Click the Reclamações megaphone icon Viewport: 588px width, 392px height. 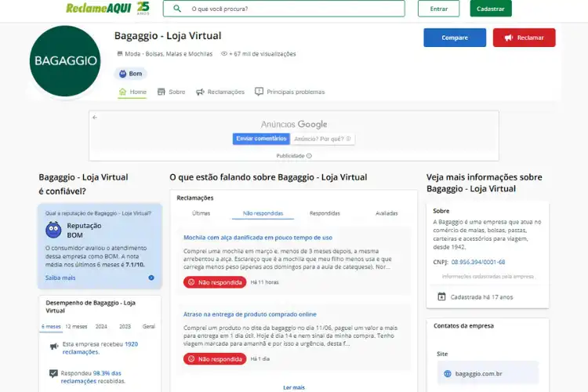pyautogui.click(x=200, y=92)
